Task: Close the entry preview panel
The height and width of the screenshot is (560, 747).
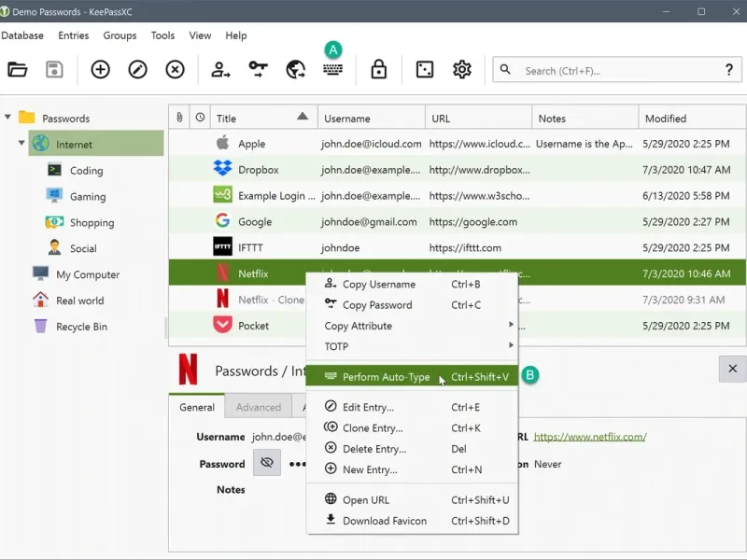Action: coord(732,369)
